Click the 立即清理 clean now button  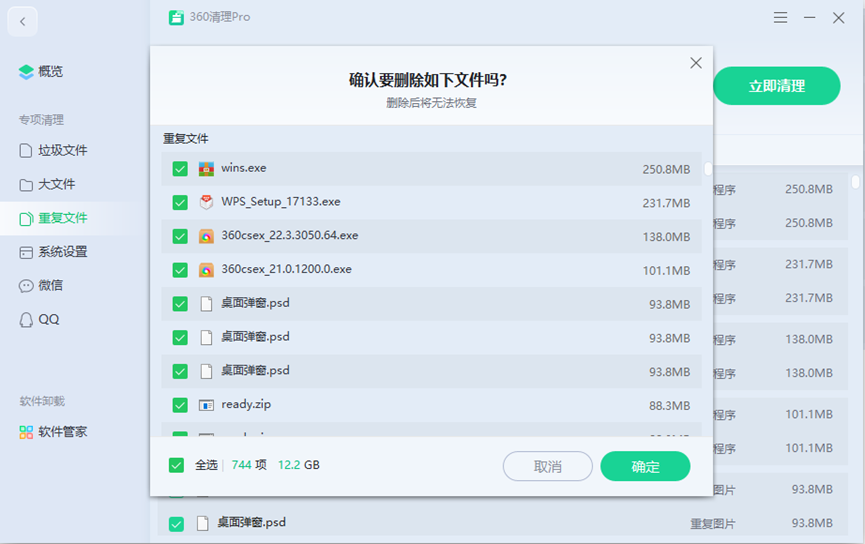click(777, 86)
